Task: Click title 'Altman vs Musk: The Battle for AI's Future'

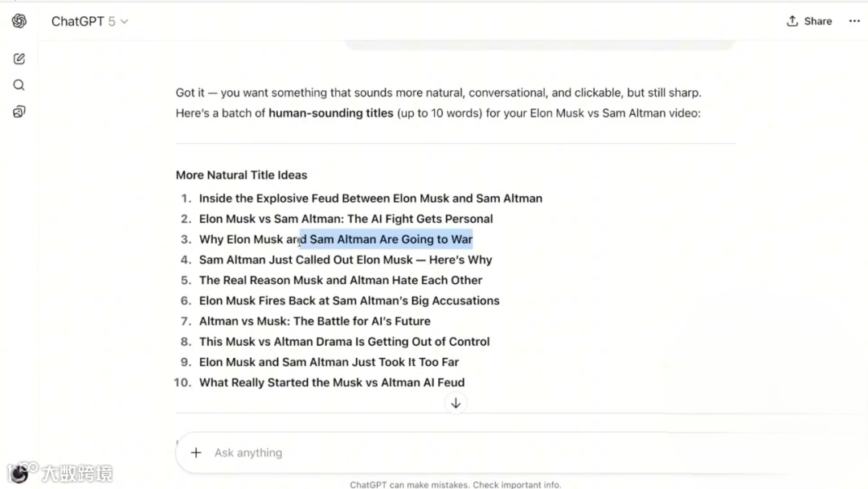Action: (315, 321)
